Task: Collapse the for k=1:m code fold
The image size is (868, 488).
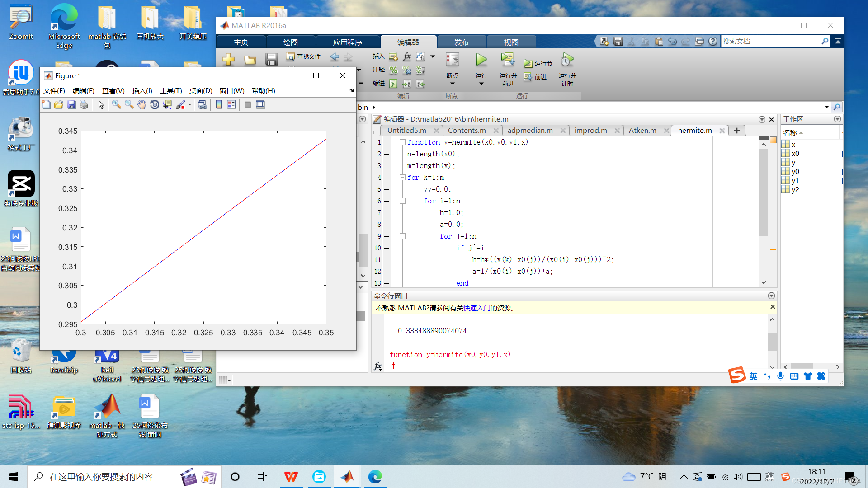Action: tap(402, 178)
